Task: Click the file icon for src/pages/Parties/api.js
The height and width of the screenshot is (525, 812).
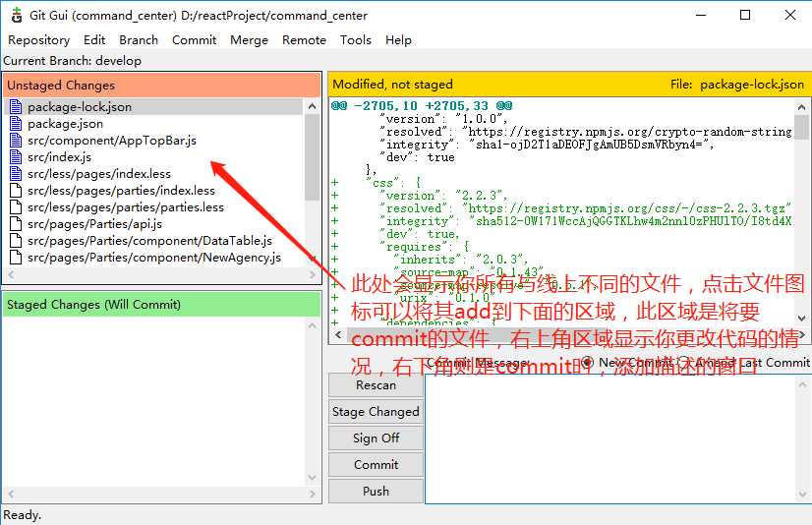Action: (x=16, y=224)
